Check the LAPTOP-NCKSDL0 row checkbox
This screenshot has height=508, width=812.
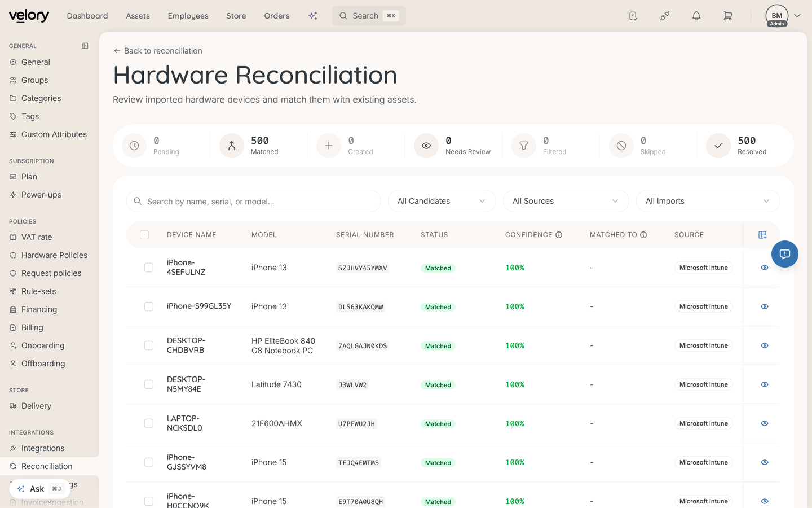(149, 423)
